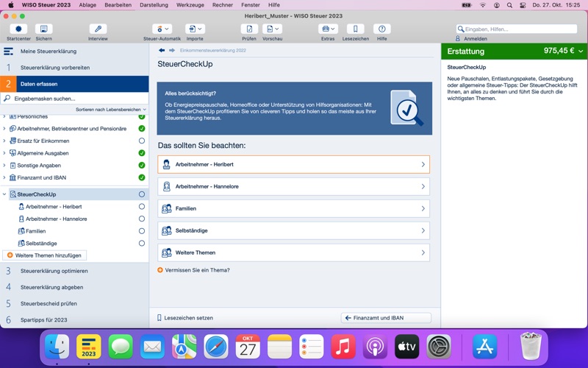Go back with the left navigation arrow
The height and width of the screenshot is (368, 588).
[162, 50]
